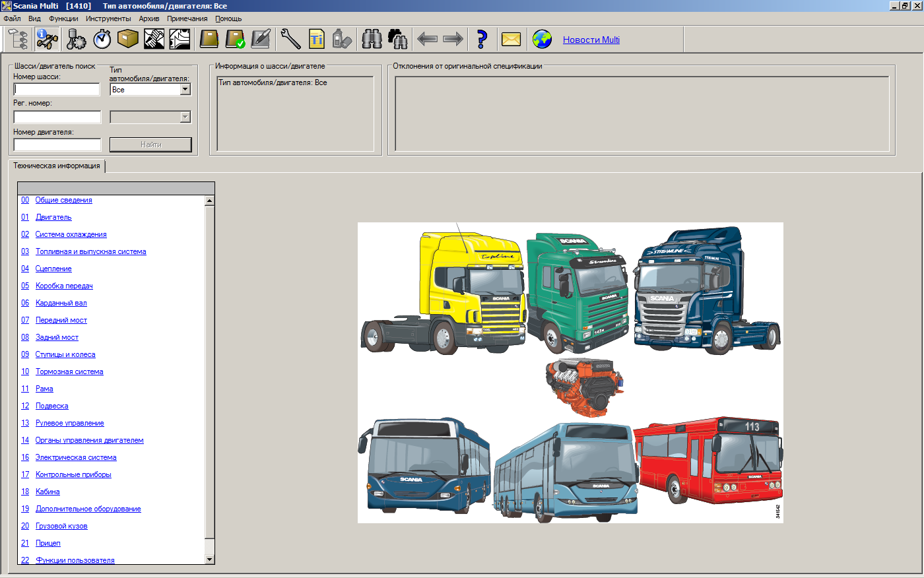Expand the disabled dropdown next to Рег. номер
The width and height of the screenshot is (924, 578).
[x=185, y=117]
